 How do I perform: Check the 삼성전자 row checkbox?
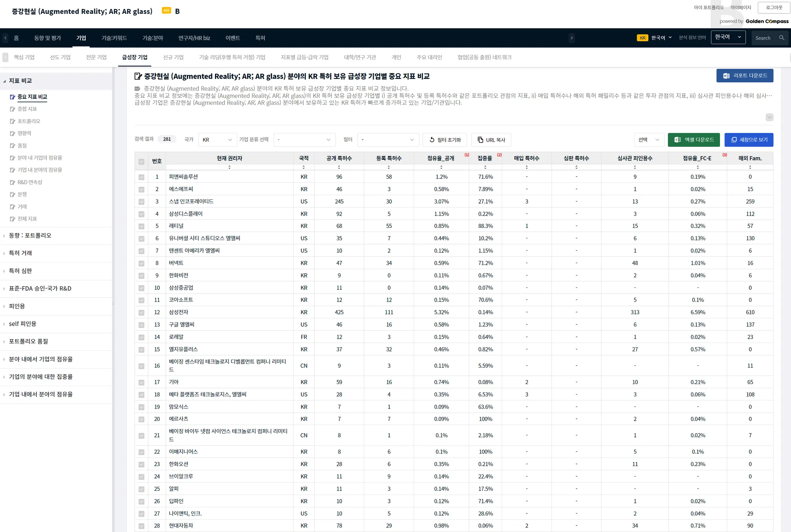tap(141, 313)
